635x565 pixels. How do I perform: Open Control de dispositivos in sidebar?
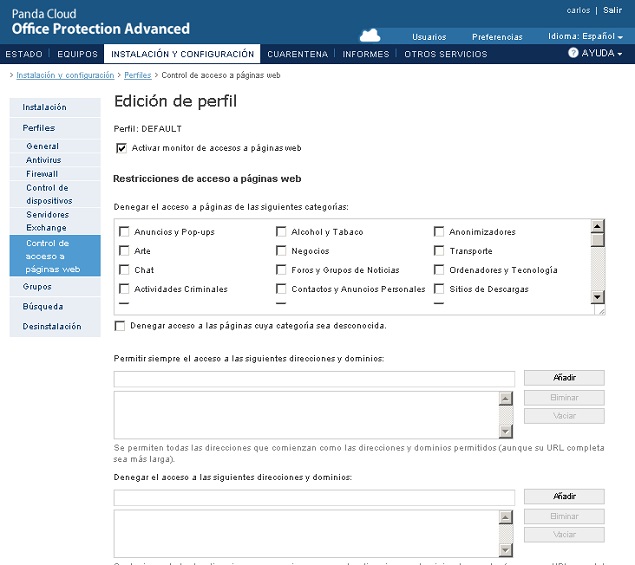pos(55,194)
